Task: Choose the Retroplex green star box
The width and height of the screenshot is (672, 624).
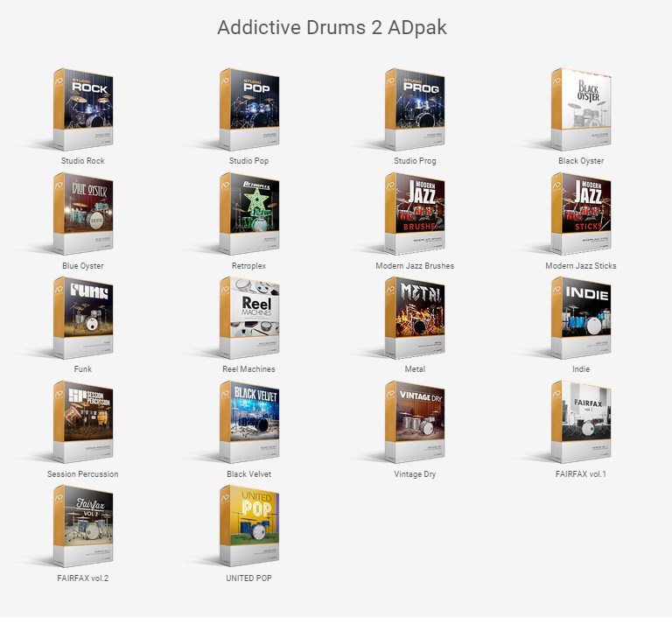Action: click(249, 214)
